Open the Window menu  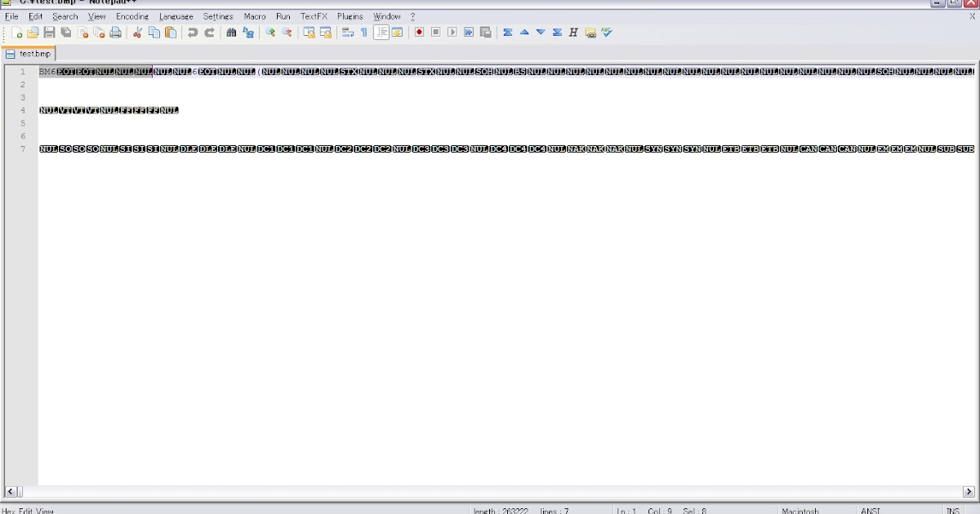[387, 16]
